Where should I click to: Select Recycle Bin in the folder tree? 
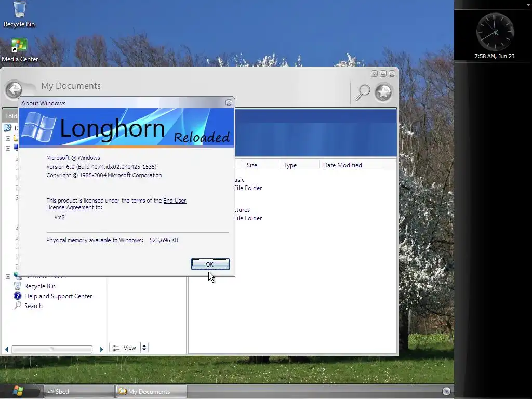[x=39, y=286]
